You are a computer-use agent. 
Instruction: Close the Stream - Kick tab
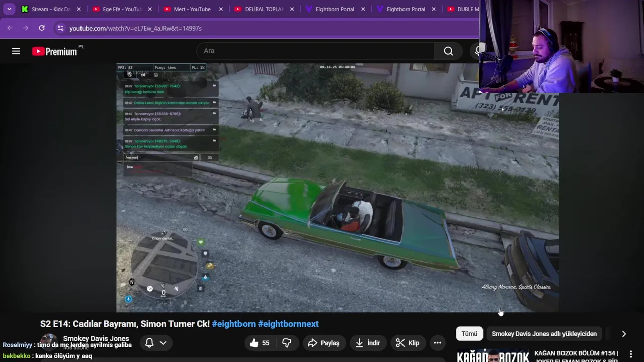point(79,9)
